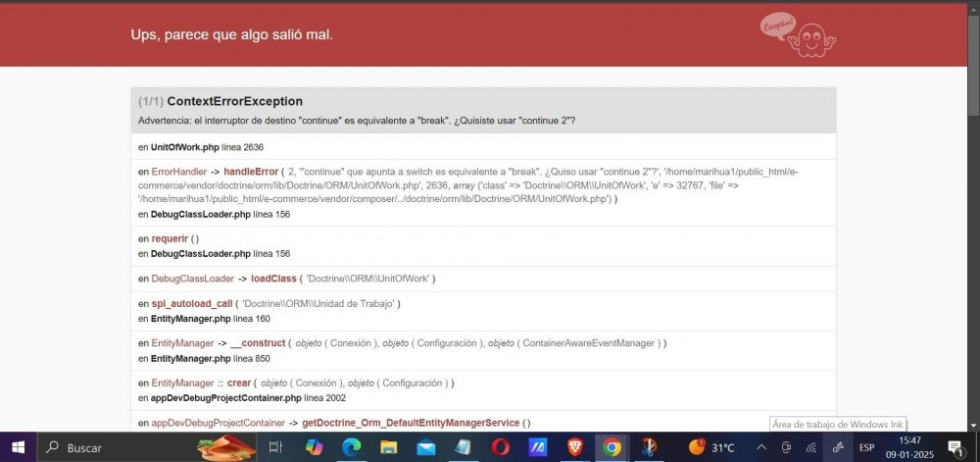Click the ContextErrorException title
The height and width of the screenshot is (462, 980).
(x=235, y=101)
